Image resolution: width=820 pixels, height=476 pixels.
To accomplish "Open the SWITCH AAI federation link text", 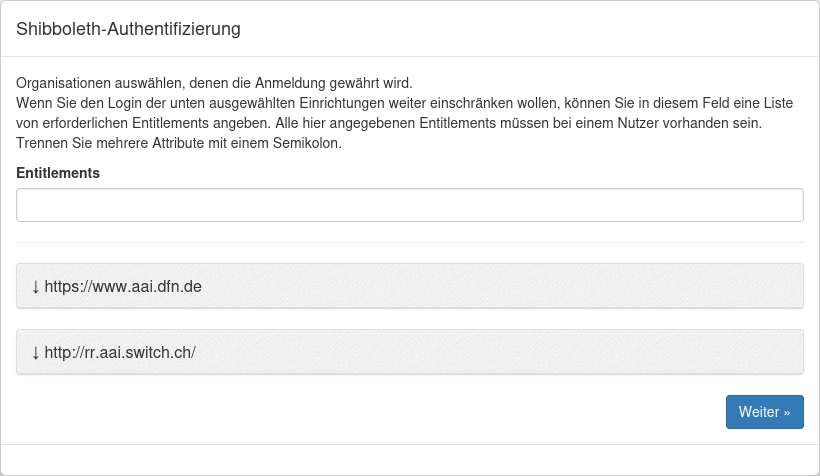I will [120, 353].
